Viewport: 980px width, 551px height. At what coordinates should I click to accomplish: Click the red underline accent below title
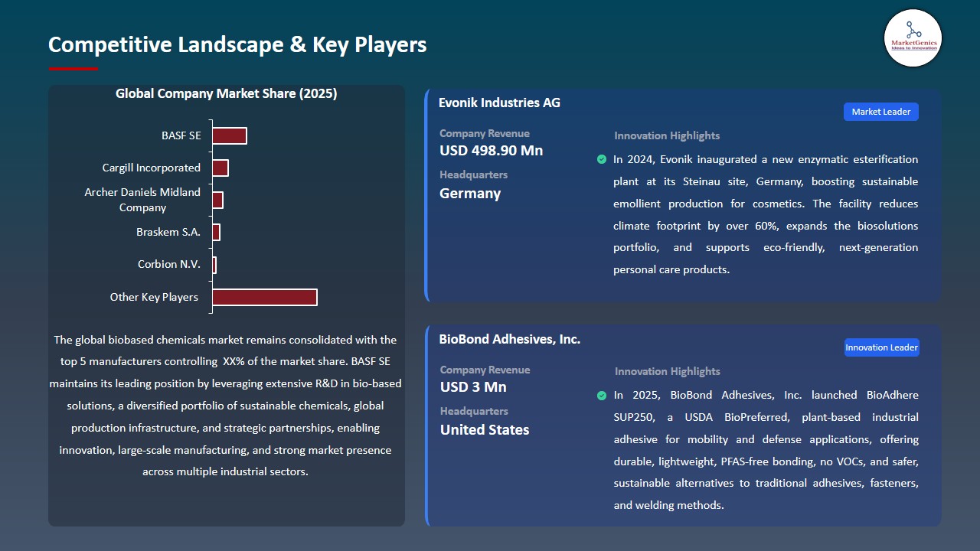(73, 69)
